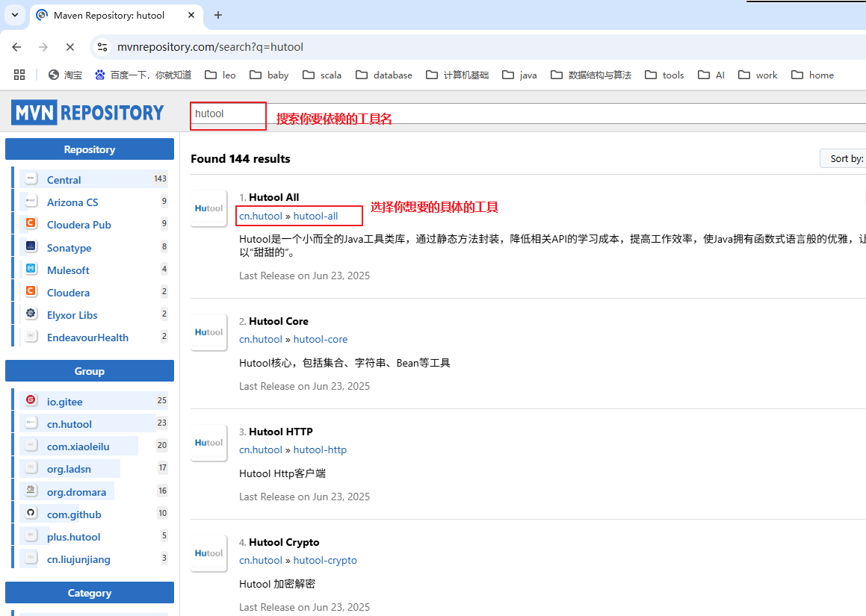
Task: Open the baby bookmark folder
Action: tap(269, 75)
